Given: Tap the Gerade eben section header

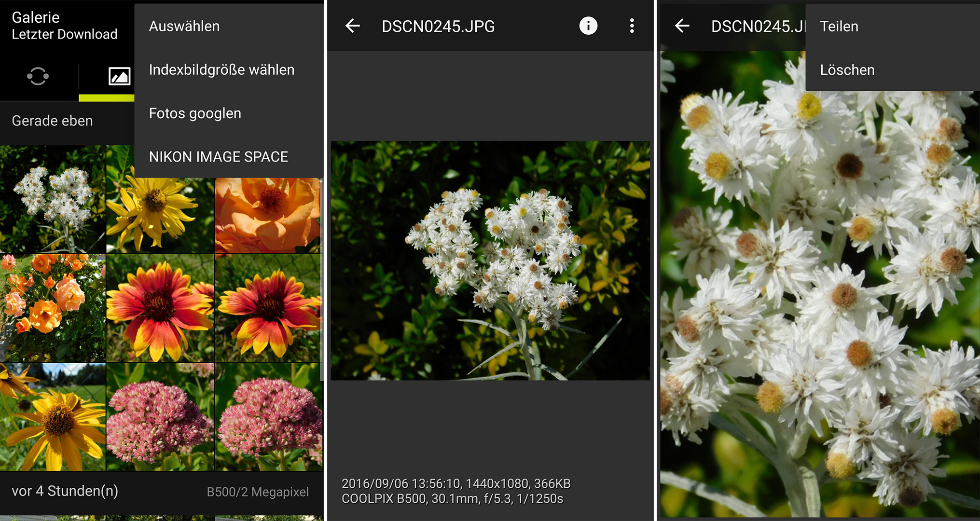Looking at the screenshot, I should pos(52,121).
